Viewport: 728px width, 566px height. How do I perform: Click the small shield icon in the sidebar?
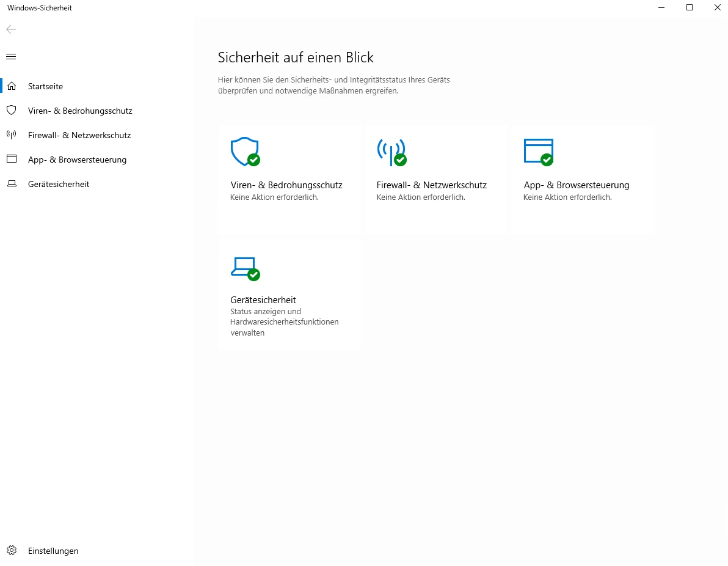click(x=11, y=111)
